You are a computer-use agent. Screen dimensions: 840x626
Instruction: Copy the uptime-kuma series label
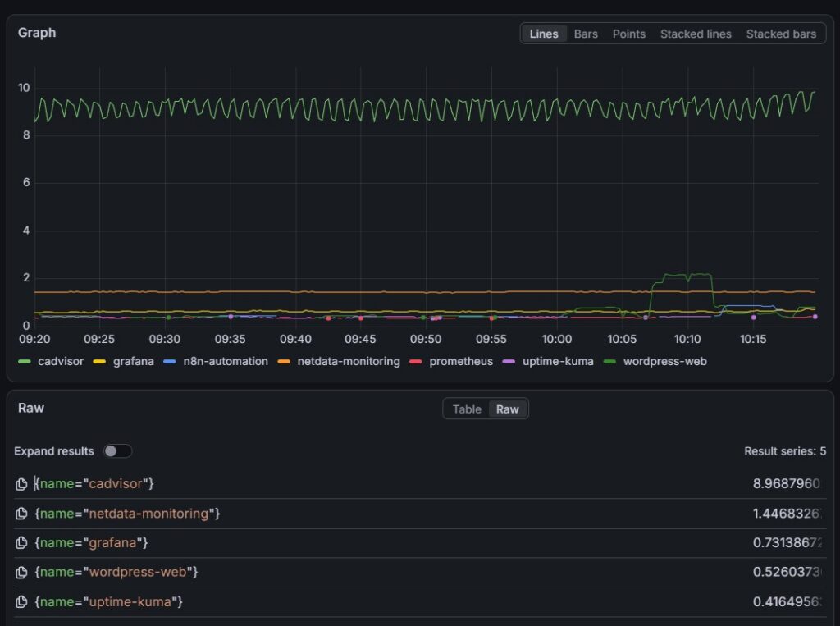tap(21, 602)
